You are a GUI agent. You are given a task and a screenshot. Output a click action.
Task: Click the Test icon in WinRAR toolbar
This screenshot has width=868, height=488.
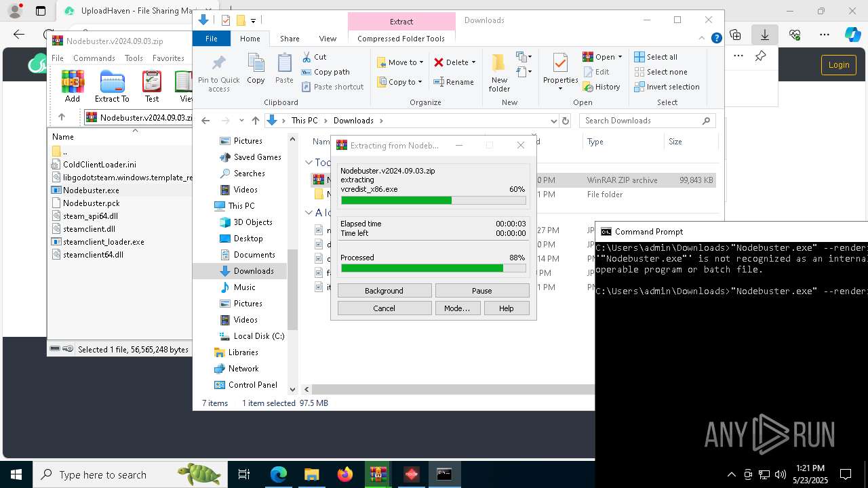(x=152, y=86)
